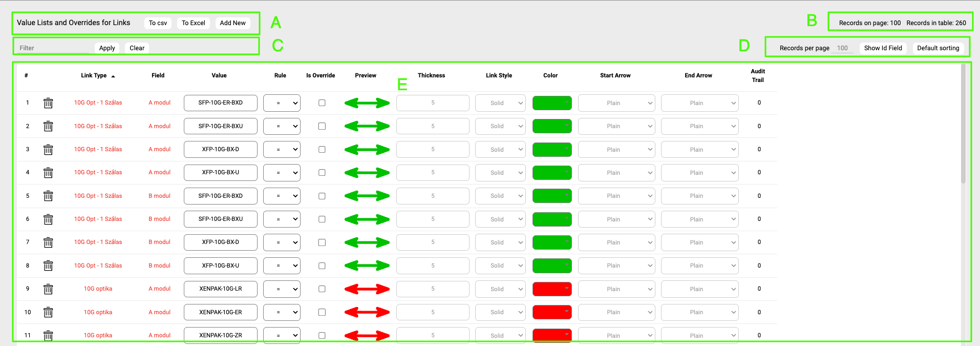Enable Is Override checkbox in row 2
Viewport: 980px width, 346px height.
[322, 126]
